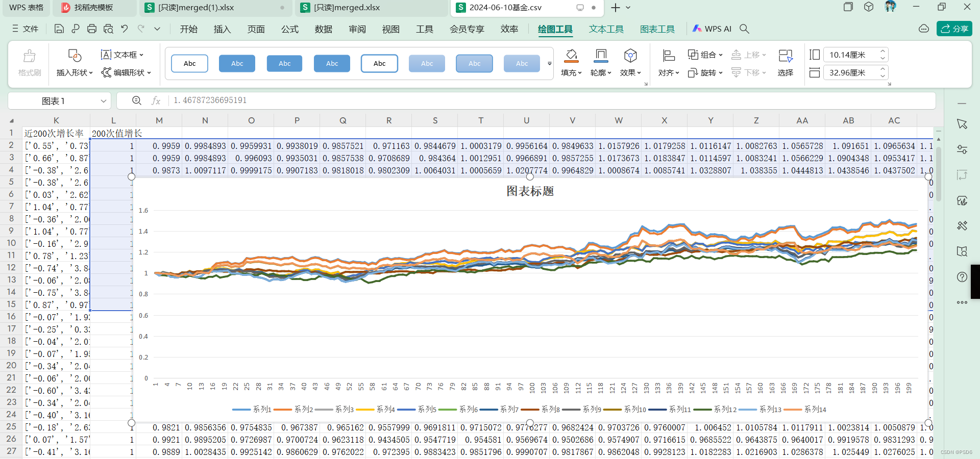Click cell with header 近200次增长率
Screen dimensions: 980x459
pos(56,133)
